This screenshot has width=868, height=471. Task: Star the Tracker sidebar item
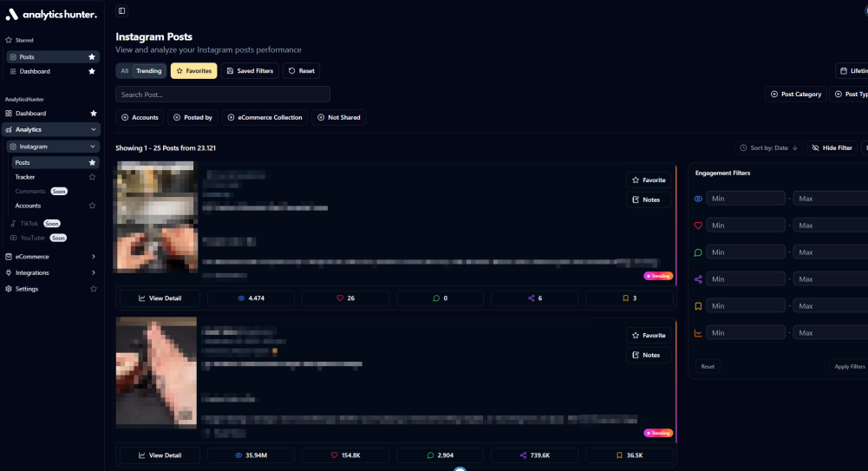point(92,177)
